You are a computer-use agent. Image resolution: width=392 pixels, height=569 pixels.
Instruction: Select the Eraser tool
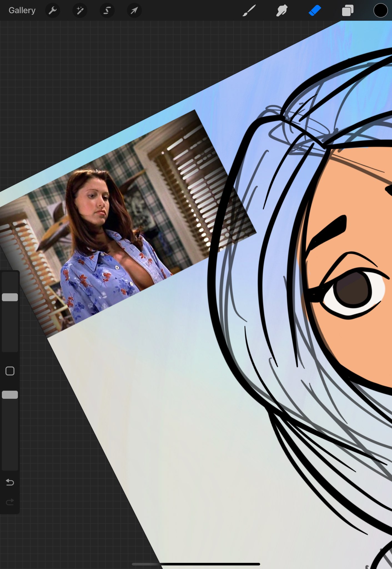click(x=315, y=11)
